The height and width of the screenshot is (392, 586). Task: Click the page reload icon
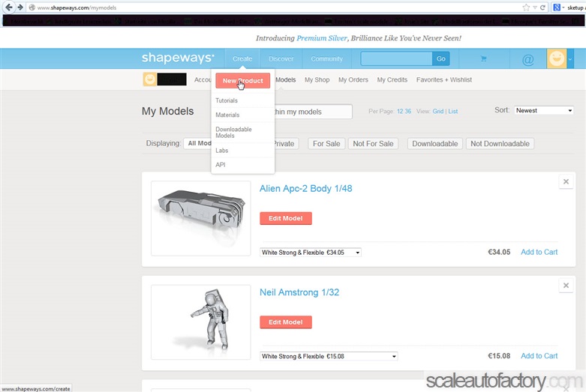pyautogui.click(x=542, y=7)
